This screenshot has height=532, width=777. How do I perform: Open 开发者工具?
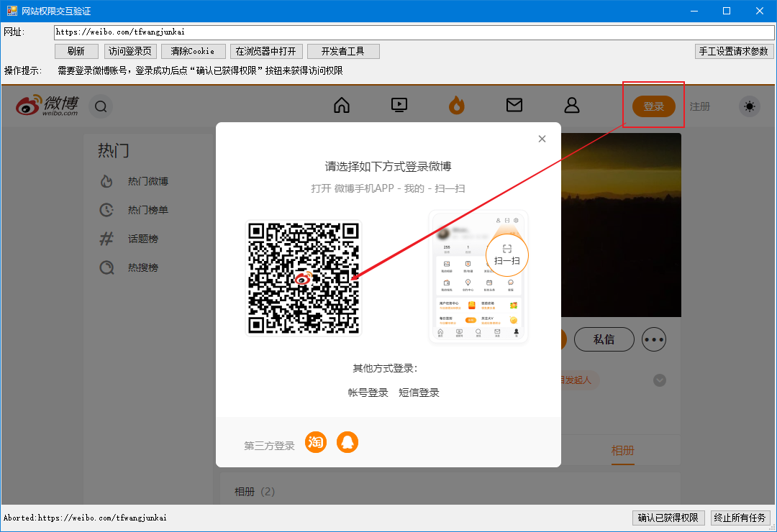343,51
